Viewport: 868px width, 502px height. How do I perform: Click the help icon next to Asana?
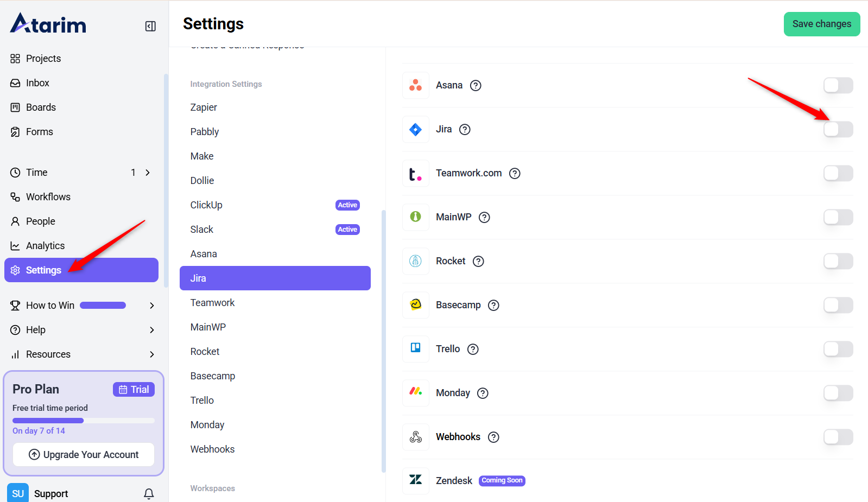pos(476,86)
